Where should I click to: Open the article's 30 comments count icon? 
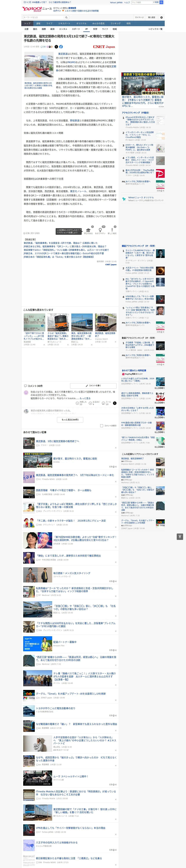pyautogui.click(x=43, y=47)
